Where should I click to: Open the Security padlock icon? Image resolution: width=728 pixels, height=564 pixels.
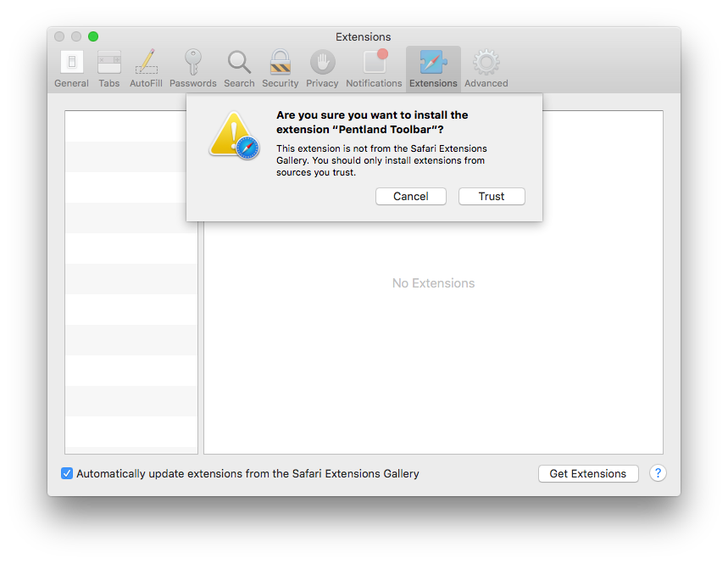pyautogui.click(x=280, y=64)
